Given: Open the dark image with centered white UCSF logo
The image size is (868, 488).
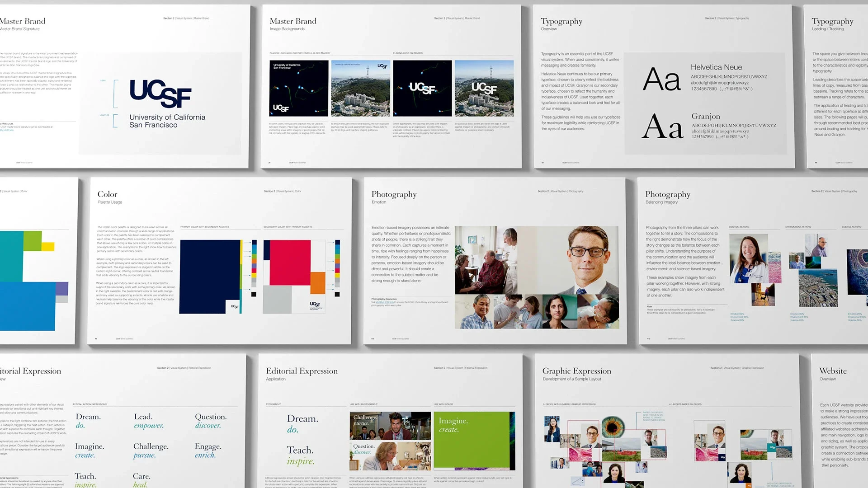Looking at the screenshot, I should point(422,88).
